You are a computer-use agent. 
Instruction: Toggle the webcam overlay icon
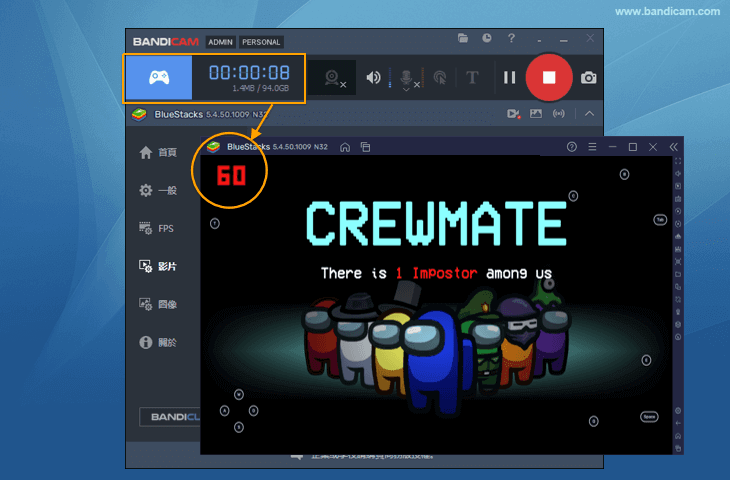(x=334, y=78)
